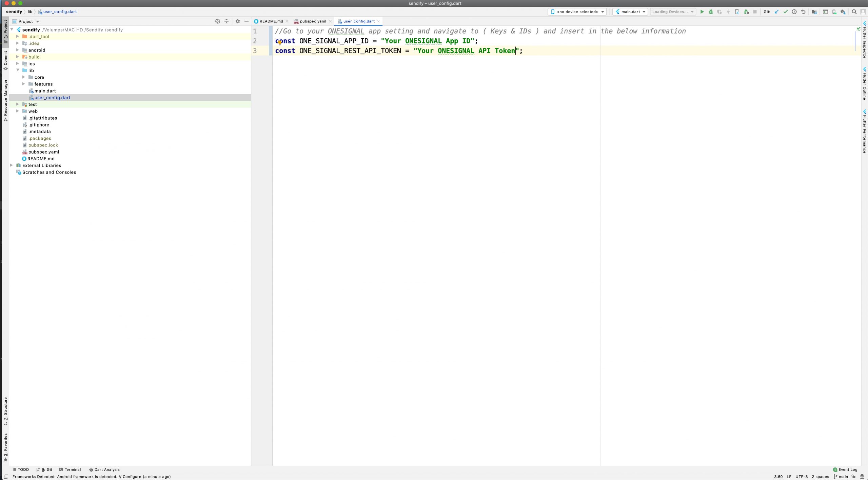The width and height of the screenshot is (868, 480).
Task: Toggle the Z: Structure side panel
Action: point(5,411)
